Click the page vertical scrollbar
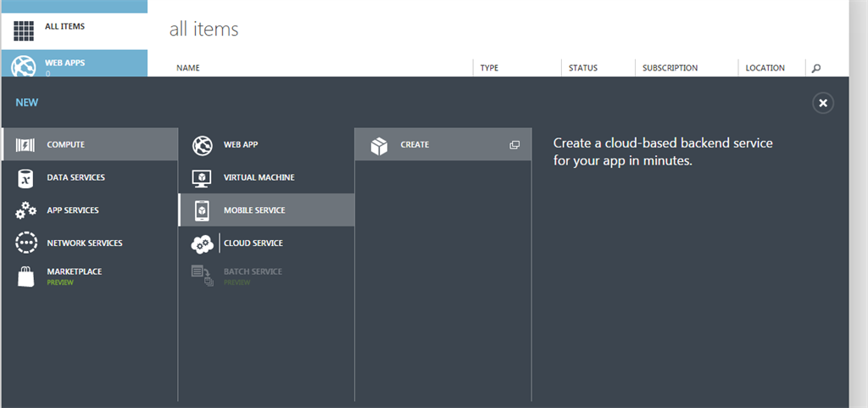 pyautogui.click(x=858, y=204)
